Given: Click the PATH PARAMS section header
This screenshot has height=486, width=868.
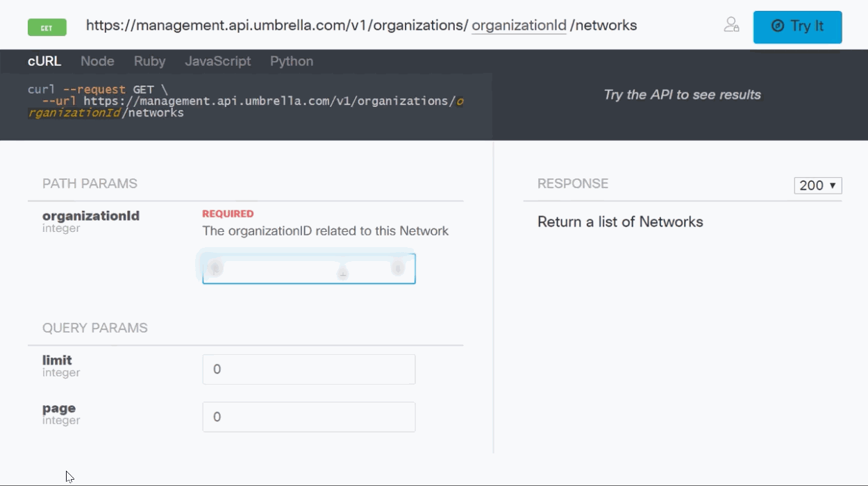Looking at the screenshot, I should [x=90, y=184].
